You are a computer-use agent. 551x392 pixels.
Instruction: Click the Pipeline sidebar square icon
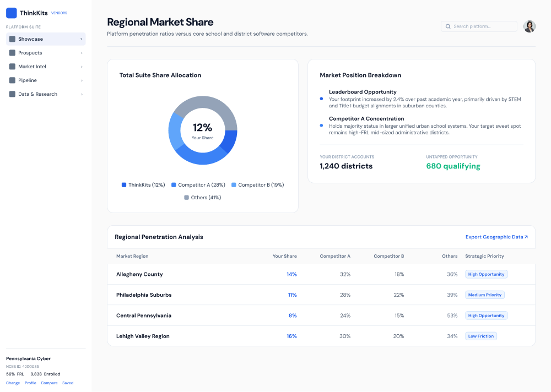pos(12,80)
